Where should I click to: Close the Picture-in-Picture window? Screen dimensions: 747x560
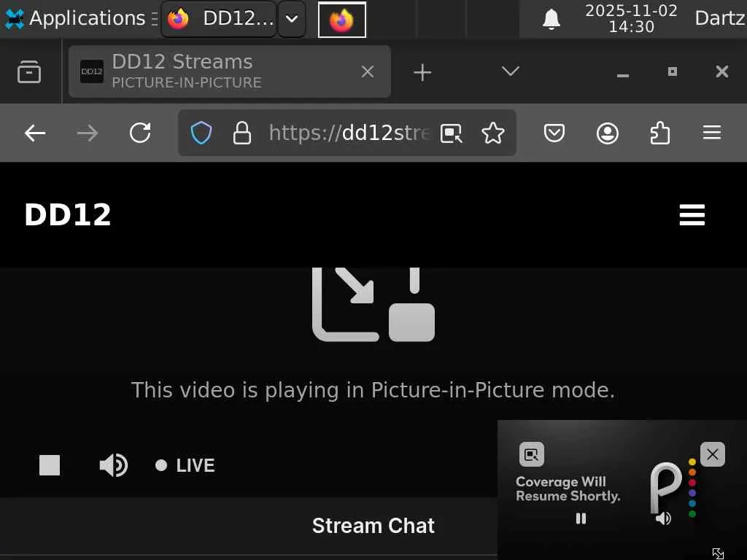point(712,454)
